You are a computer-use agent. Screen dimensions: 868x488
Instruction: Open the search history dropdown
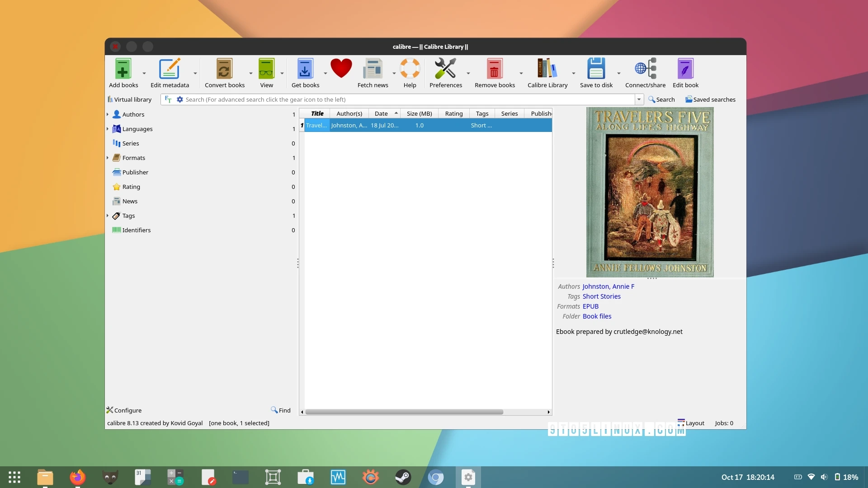click(639, 99)
